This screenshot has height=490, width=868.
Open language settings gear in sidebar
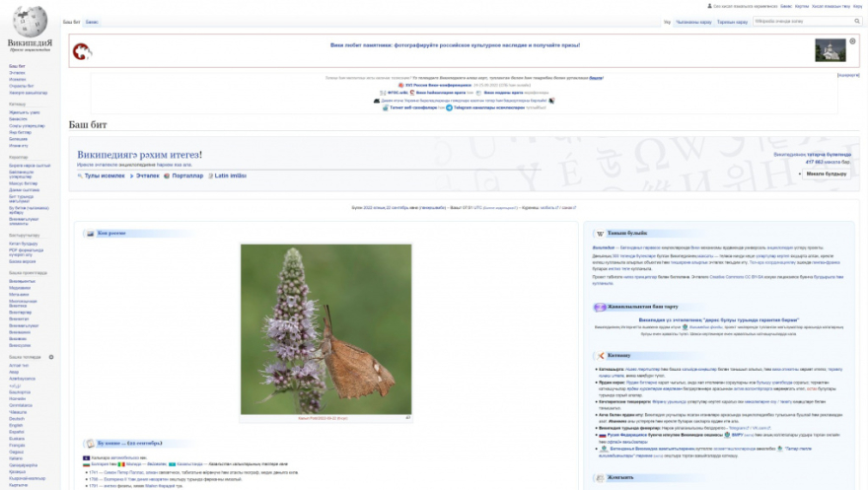[x=51, y=357]
